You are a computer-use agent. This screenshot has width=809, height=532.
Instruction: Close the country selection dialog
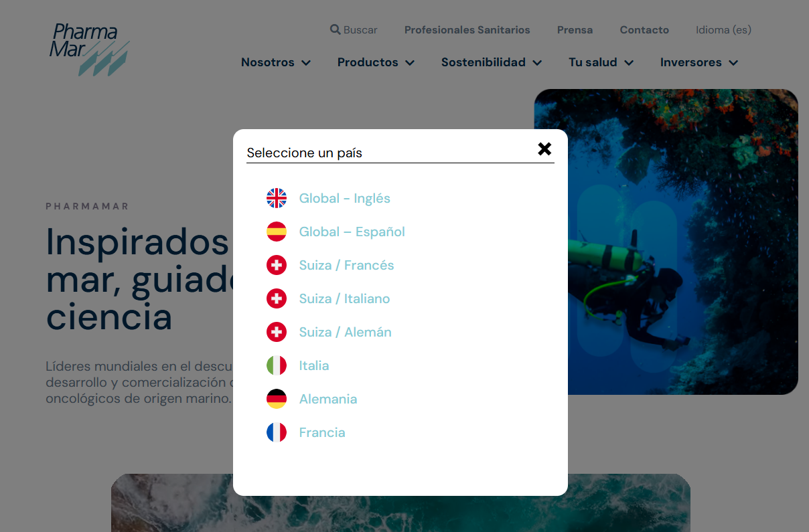click(544, 149)
